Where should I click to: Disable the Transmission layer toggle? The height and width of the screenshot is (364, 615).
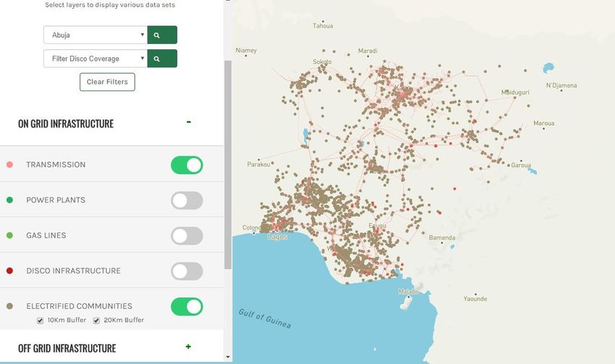(187, 165)
